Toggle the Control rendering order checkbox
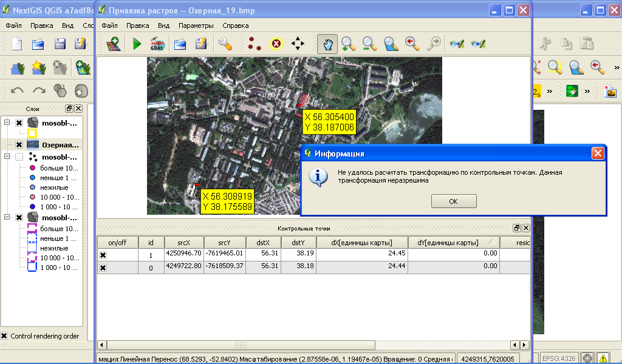622x364 pixels. click(4, 336)
